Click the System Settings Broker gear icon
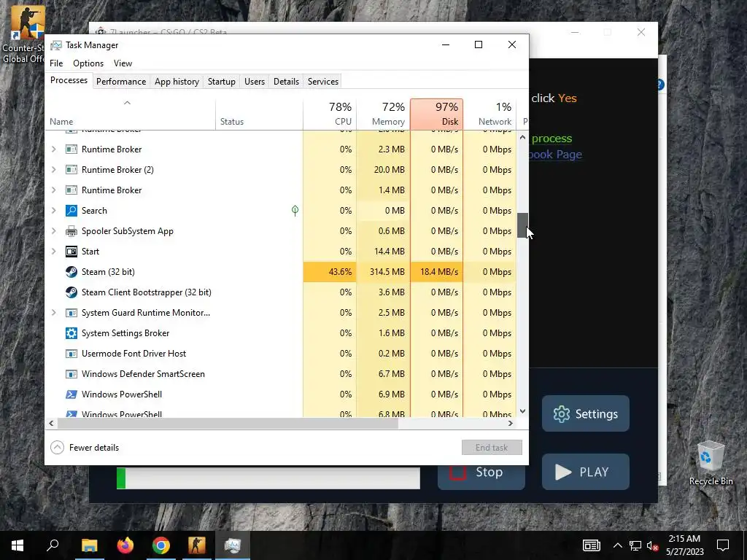The image size is (747, 560). pyautogui.click(x=71, y=333)
